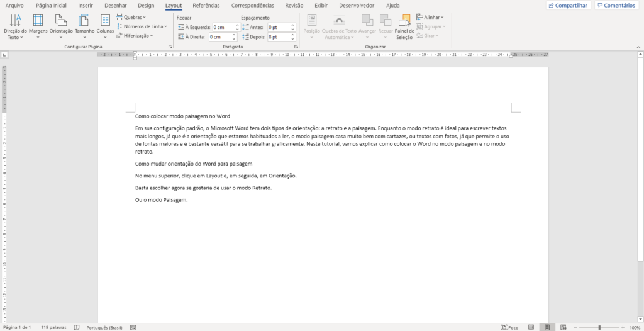Enable Foco mode in status bar
Viewport: 644px width, 331px height.
pyautogui.click(x=509, y=327)
